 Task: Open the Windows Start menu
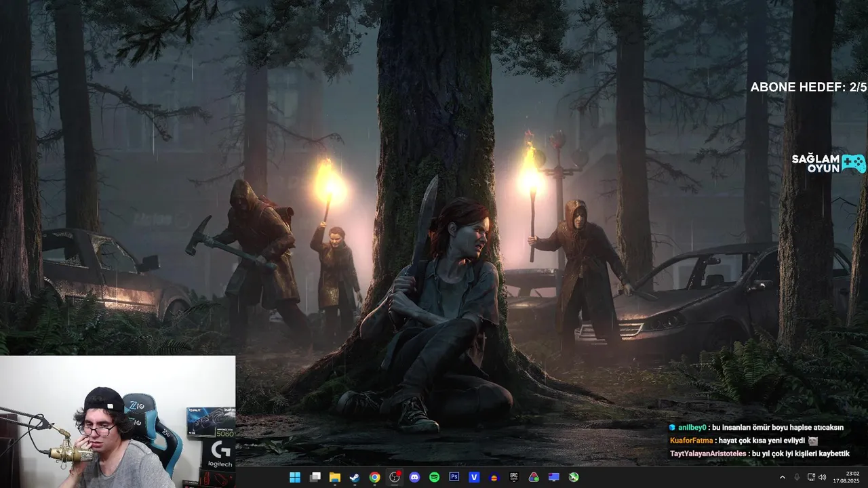pos(295,477)
